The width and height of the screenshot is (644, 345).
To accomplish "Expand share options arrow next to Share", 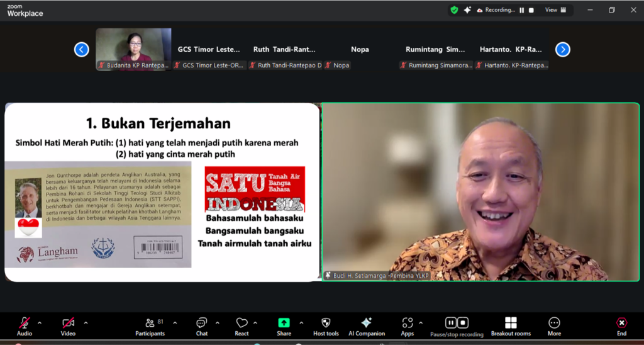I will tap(301, 322).
